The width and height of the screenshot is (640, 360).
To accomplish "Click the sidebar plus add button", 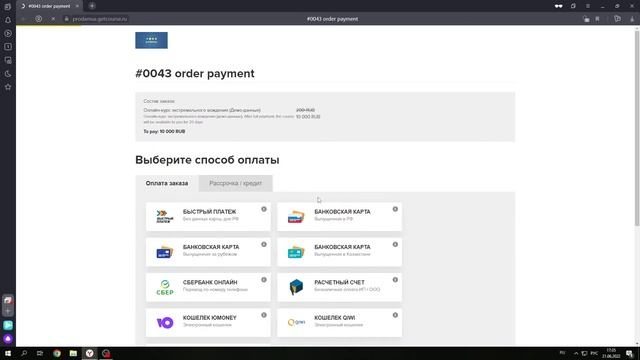I will [8, 311].
